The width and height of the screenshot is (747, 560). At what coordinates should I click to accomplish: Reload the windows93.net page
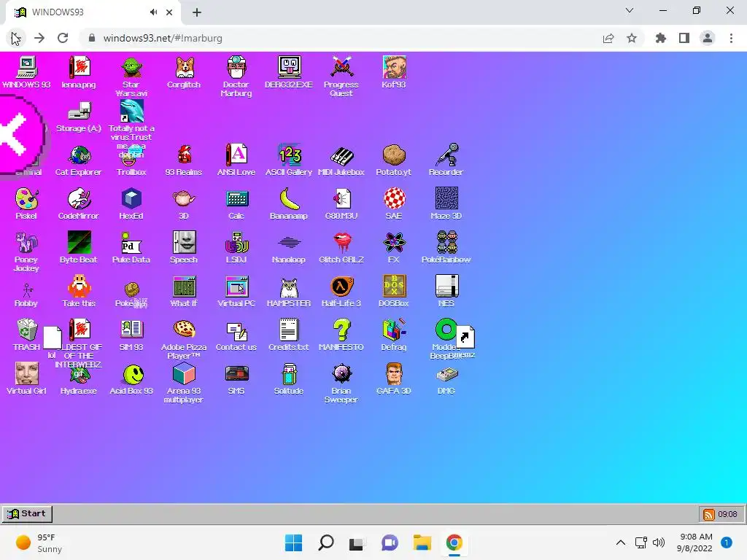[x=63, y=38]
